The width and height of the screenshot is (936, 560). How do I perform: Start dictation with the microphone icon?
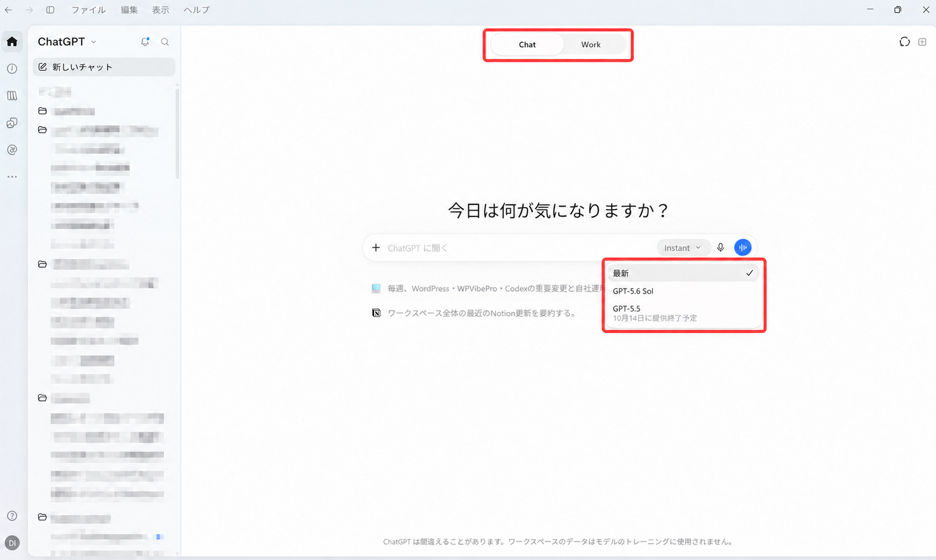tap(721, 248)
